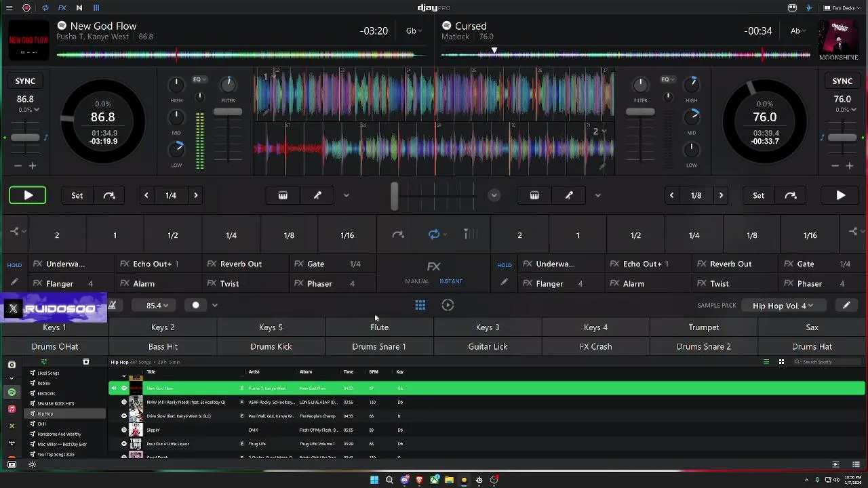Decrease deck 2 loop length from 1/8

point(671,195)
